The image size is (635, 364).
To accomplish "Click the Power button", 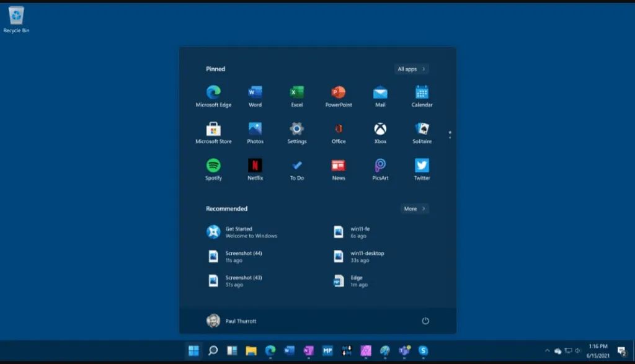I will click(425, 321).
